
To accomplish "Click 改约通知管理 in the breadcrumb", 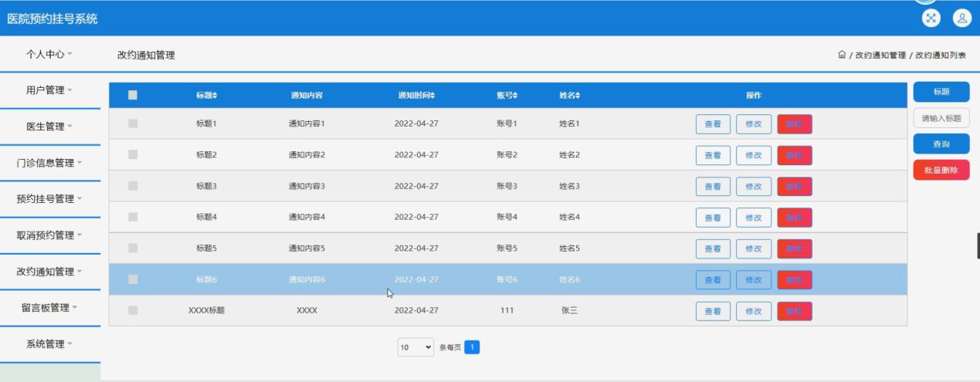I will [x=880, y=56].
